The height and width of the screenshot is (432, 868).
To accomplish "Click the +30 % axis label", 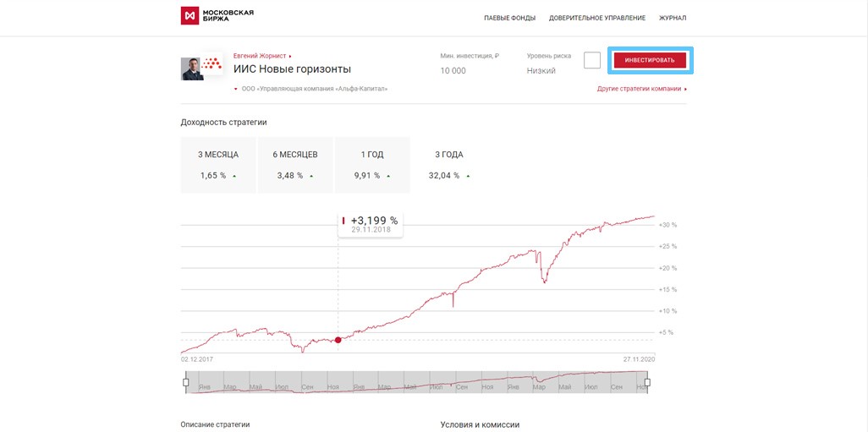I will pos(667,225).
